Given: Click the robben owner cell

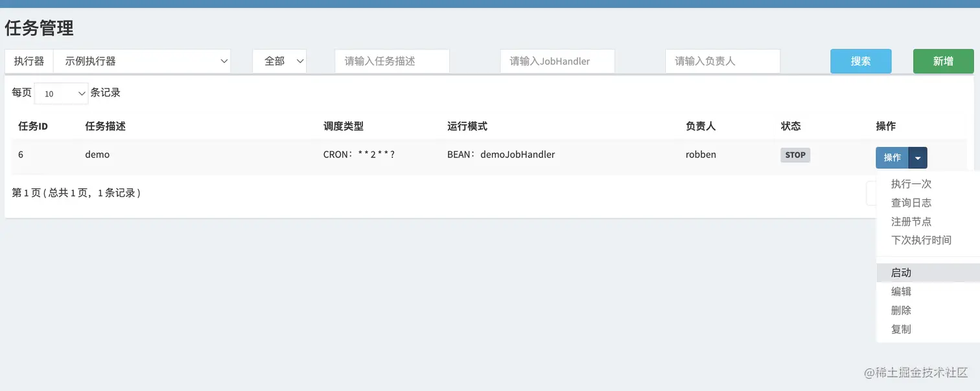Looking at the screenshot, I should tap(701, 155).
